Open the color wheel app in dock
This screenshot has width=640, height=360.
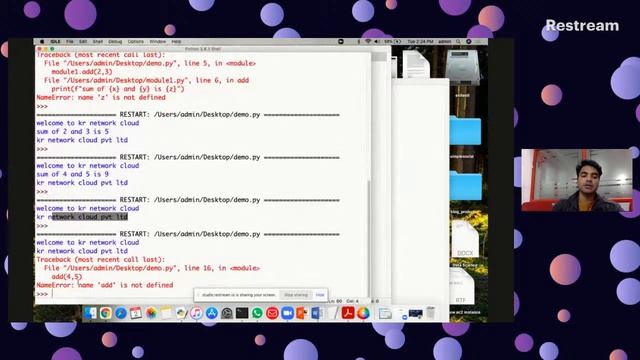(x=363, y=313)
